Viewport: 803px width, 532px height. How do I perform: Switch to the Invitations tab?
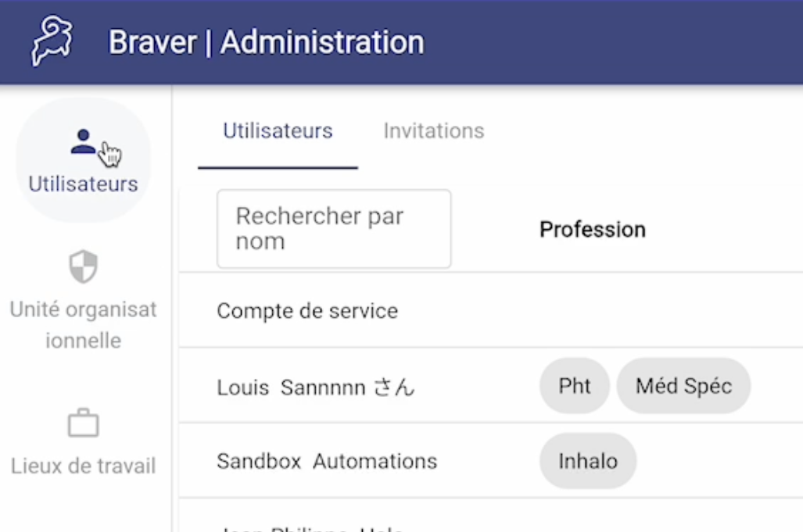click(434, 131)
